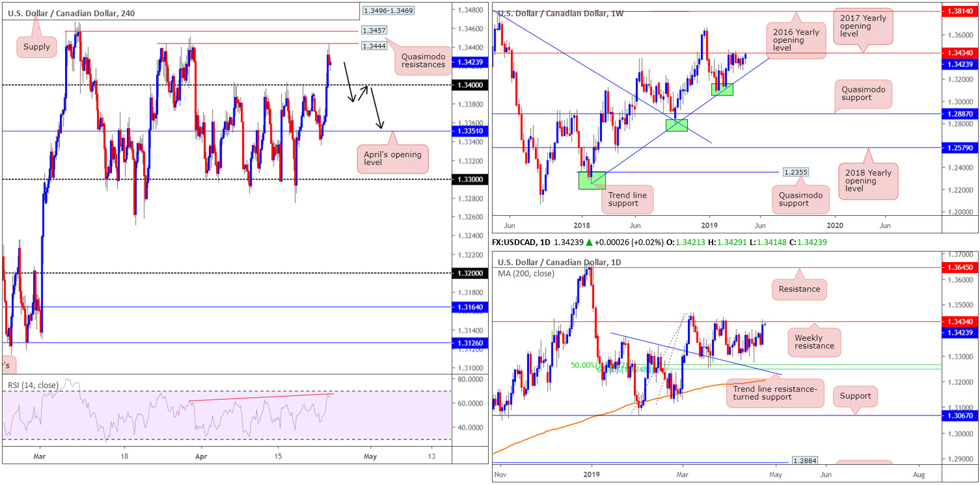Viewport: 980px width, 485px height.
Task: Select the 1.3496-1.3469 supply zone label
Action: [x=388, y=11]
